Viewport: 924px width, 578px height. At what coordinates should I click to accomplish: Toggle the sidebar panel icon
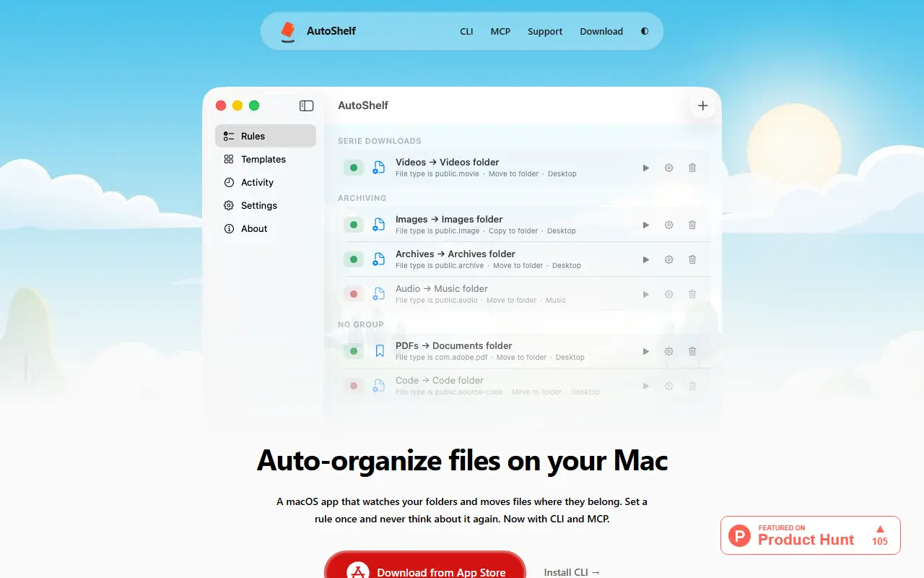(307, 105)
